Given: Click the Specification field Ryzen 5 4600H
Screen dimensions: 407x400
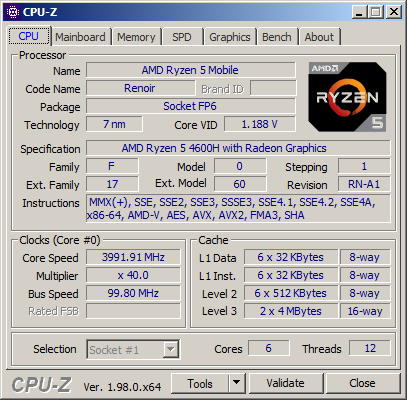Looking at the screenshot, I should tap(238, 148).
